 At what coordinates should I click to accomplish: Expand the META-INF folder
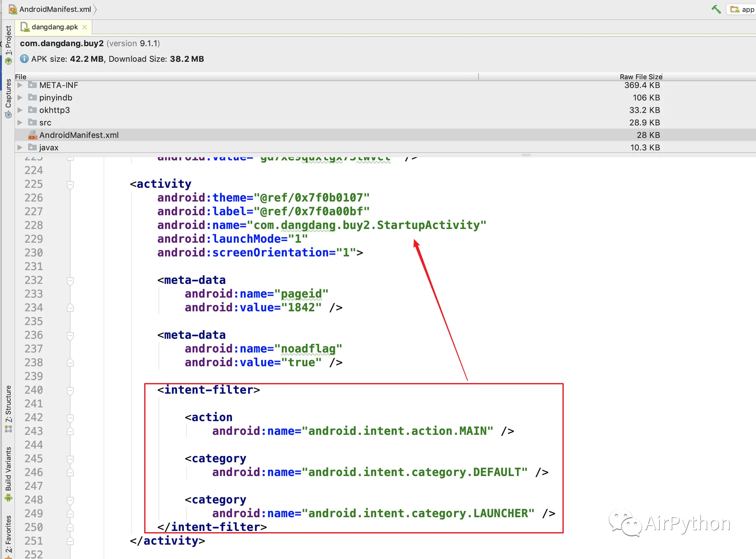pos(20,85)
